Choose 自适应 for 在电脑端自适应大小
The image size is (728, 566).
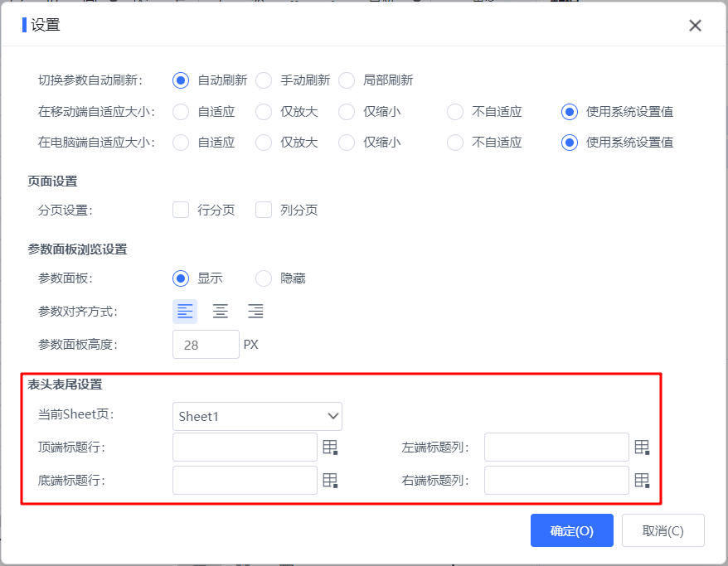click(x=181, y=143)
